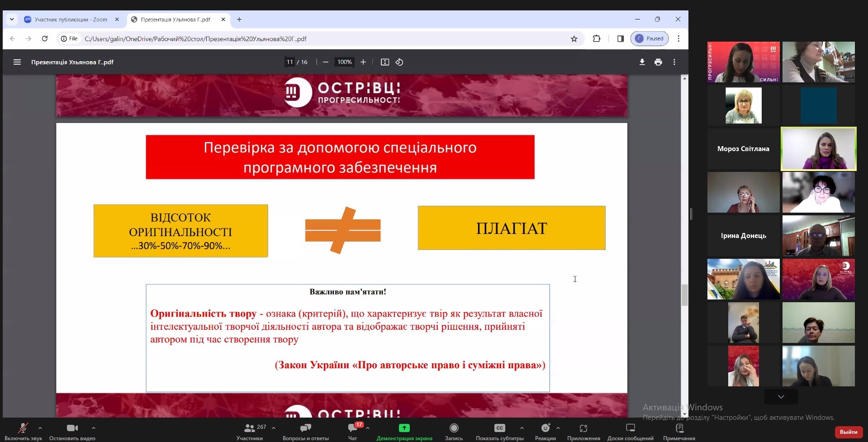Select the highlighted active speaker video tile
The height and width of the screenshot is (442, 868).
point(819,149)
